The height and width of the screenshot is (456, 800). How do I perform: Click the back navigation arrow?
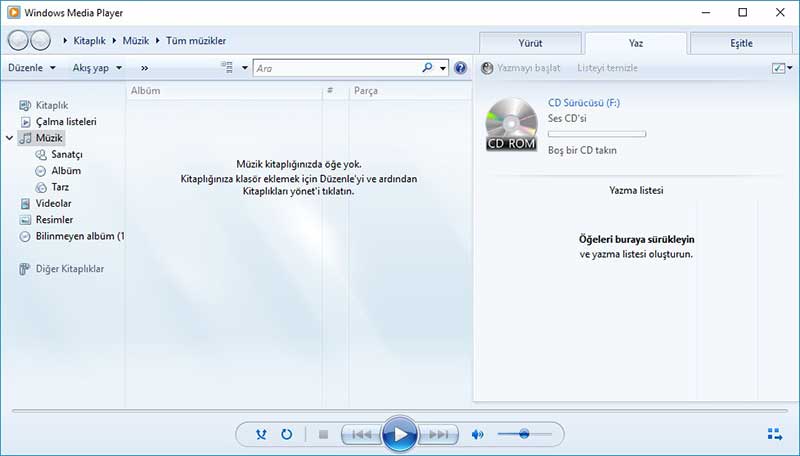pyautogui.click(x=18, y=41)
